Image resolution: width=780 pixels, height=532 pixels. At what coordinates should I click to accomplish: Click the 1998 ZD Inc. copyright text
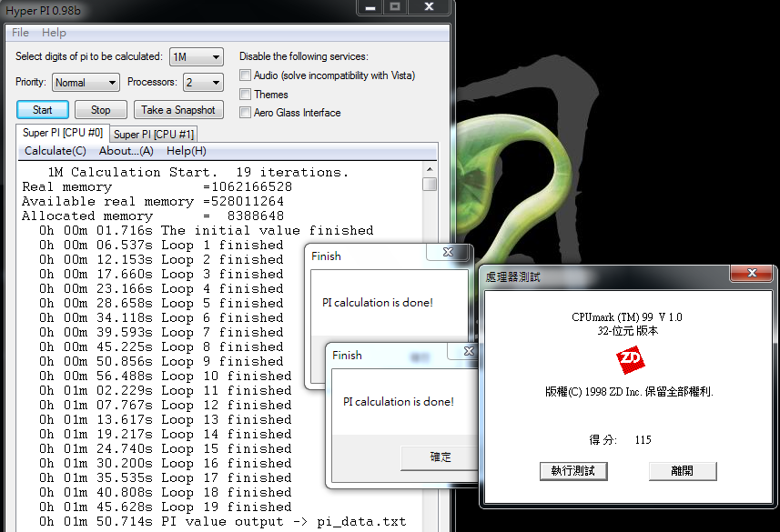(x=629, y=392)
